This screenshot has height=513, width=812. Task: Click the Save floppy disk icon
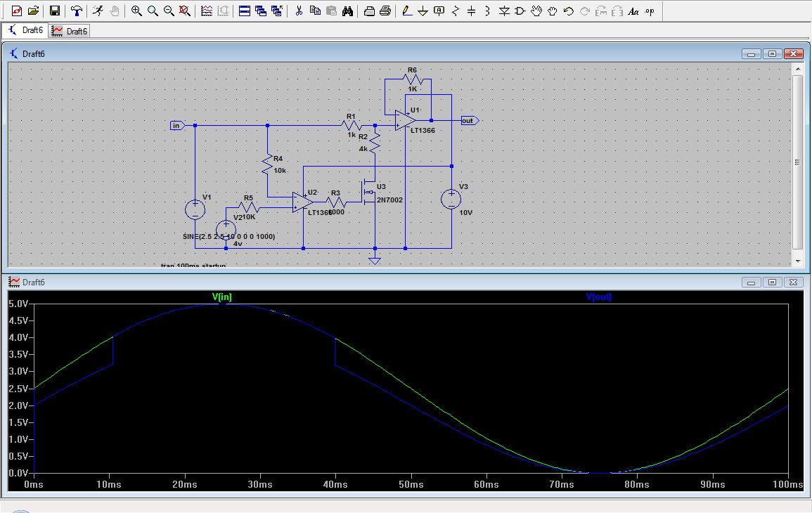(54, 11)
